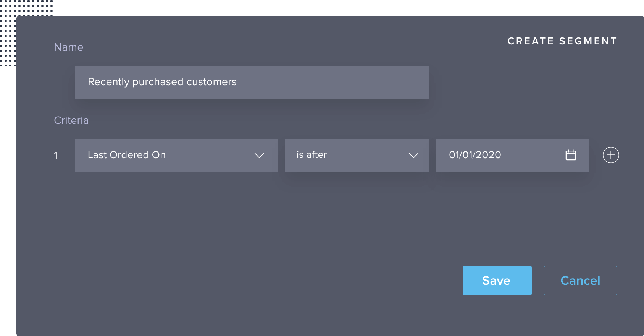Click the 01/01/2020 date field

coord(512,155)
